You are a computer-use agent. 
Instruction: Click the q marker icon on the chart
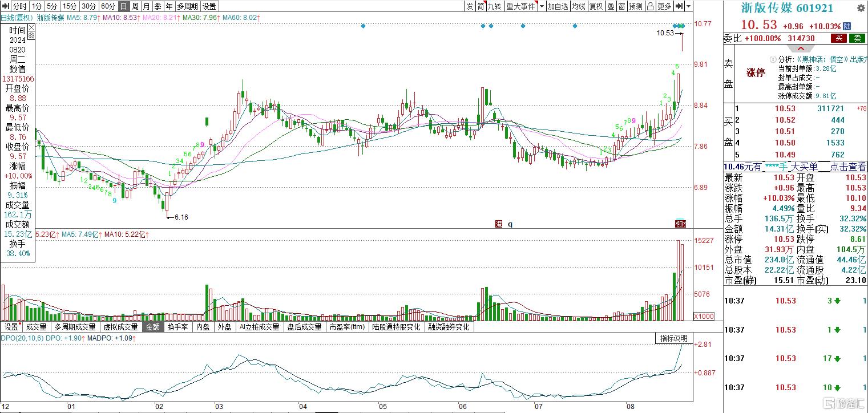pyautogui.click(x=510, y=224)
